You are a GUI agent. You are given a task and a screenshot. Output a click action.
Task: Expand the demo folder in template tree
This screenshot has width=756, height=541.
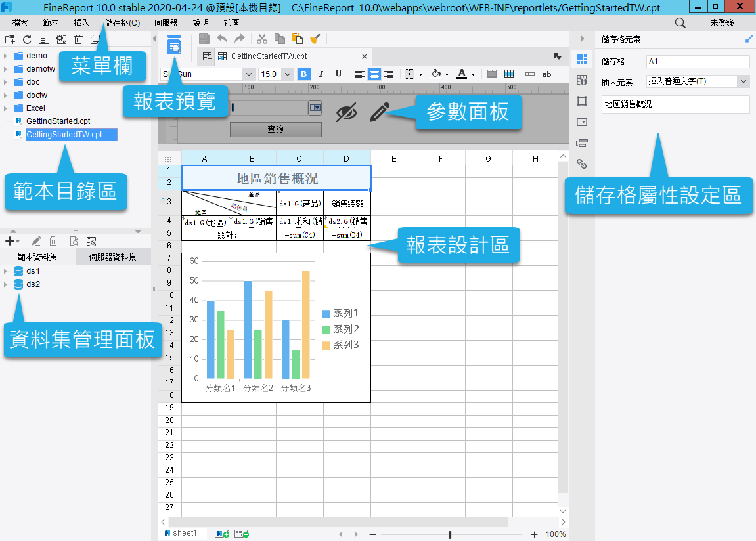(x=5, y=56)
